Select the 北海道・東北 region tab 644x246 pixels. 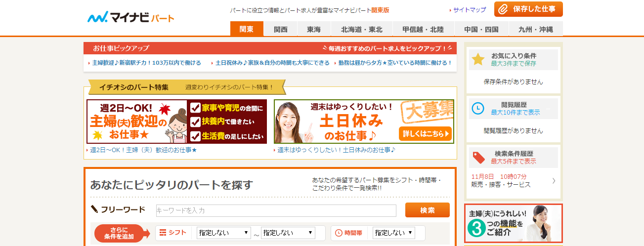pos(362,29)
